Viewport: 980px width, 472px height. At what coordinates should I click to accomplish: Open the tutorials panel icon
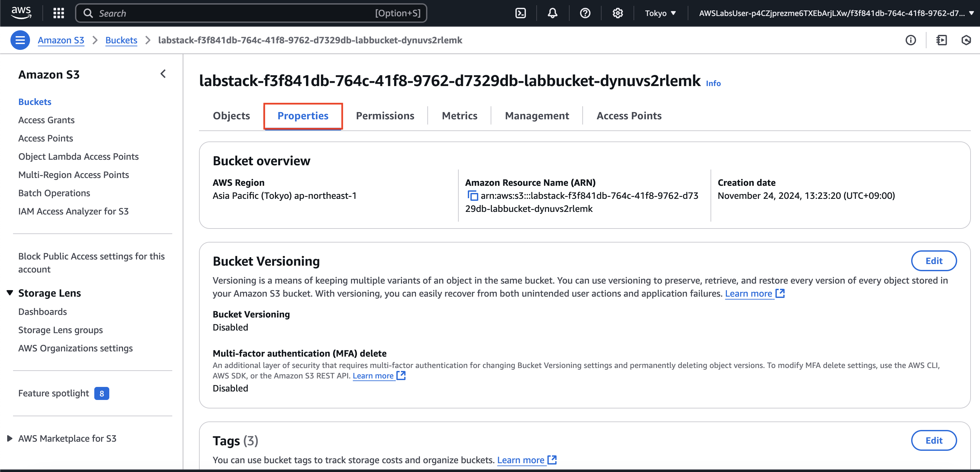pyautogui.click(x=942, y=40)
